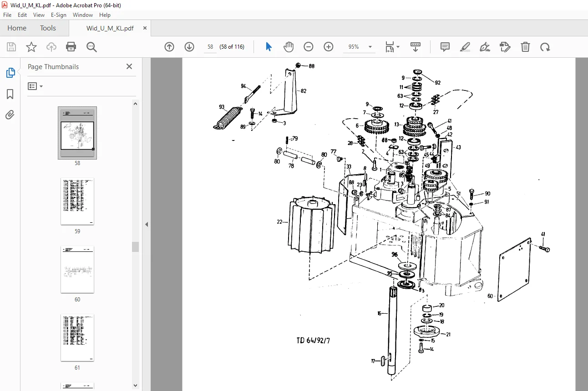Switch to the Home tab
Image resolution: width=588 pixels, height=391 pixels.
click(x=17, y=28)
